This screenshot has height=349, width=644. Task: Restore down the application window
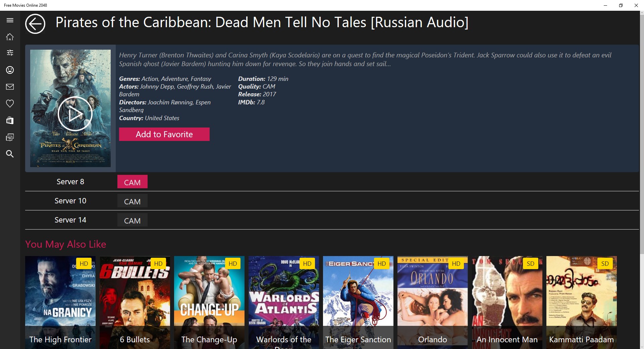pyautogui.click(x=621, y=5)
